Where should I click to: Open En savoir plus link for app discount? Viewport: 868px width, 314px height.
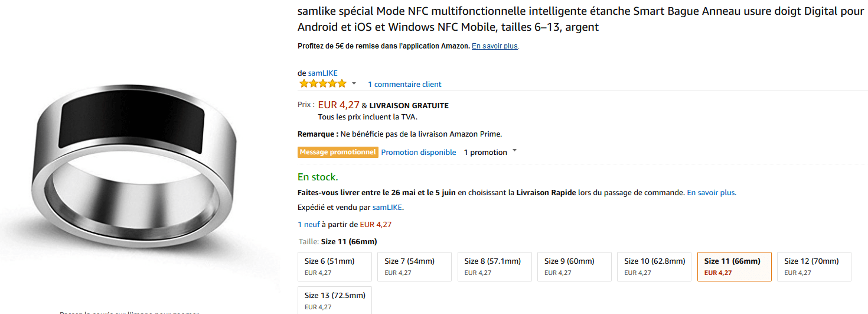(495, 46)
